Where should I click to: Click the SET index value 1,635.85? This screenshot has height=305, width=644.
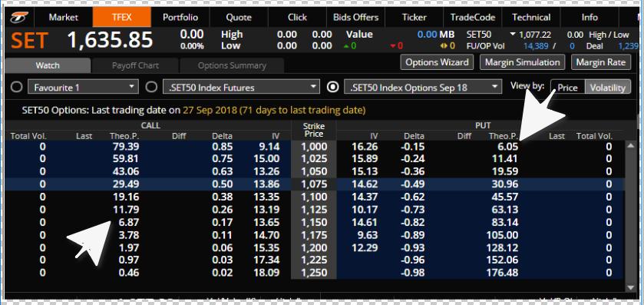pyautogui.click(x=110, y=40)
